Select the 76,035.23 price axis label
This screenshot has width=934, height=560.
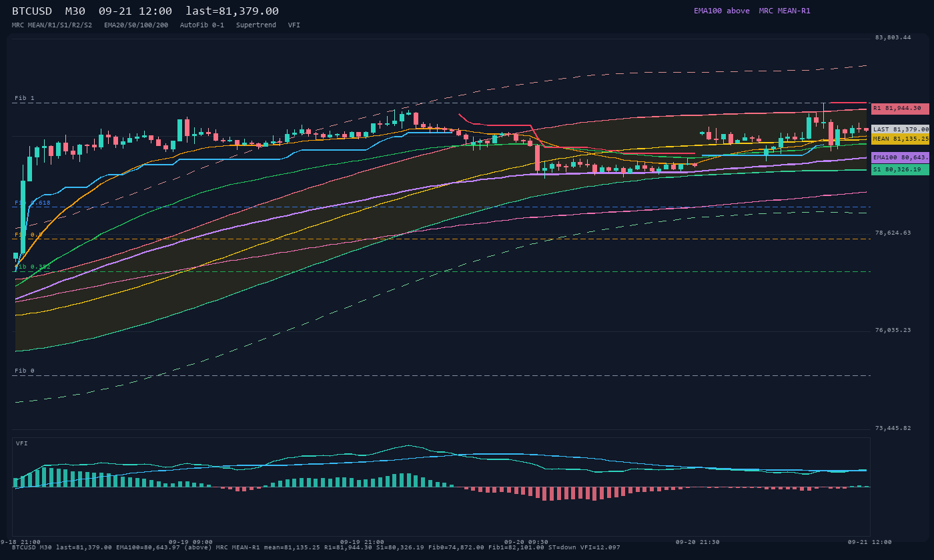tap(893, 330)
